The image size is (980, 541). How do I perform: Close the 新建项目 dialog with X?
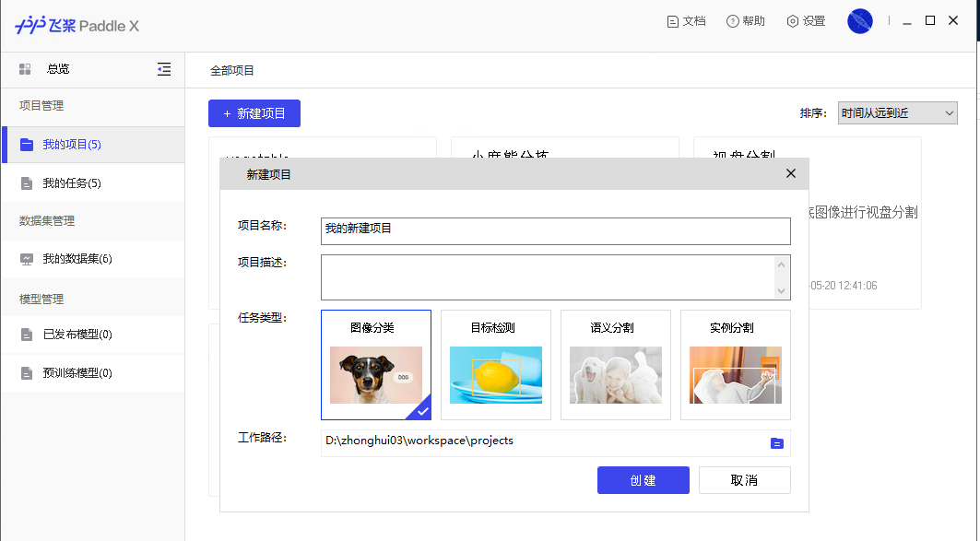click(790, 173)
